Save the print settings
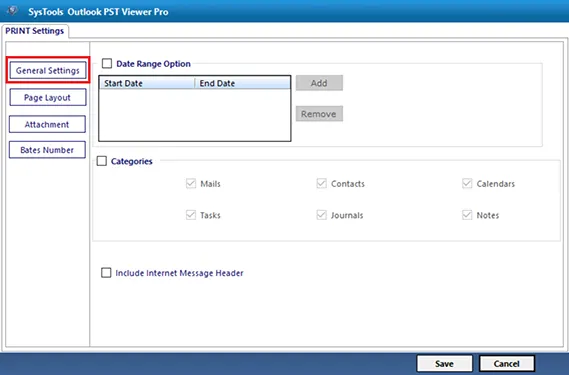Viewport: 569px width, 375px height. (x=445, y=363)
